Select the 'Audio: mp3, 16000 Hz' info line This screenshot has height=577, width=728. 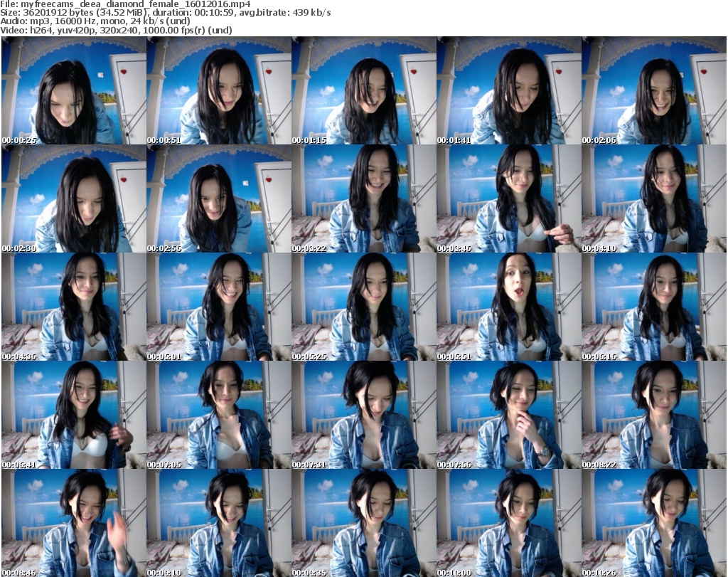coord(95,21)
